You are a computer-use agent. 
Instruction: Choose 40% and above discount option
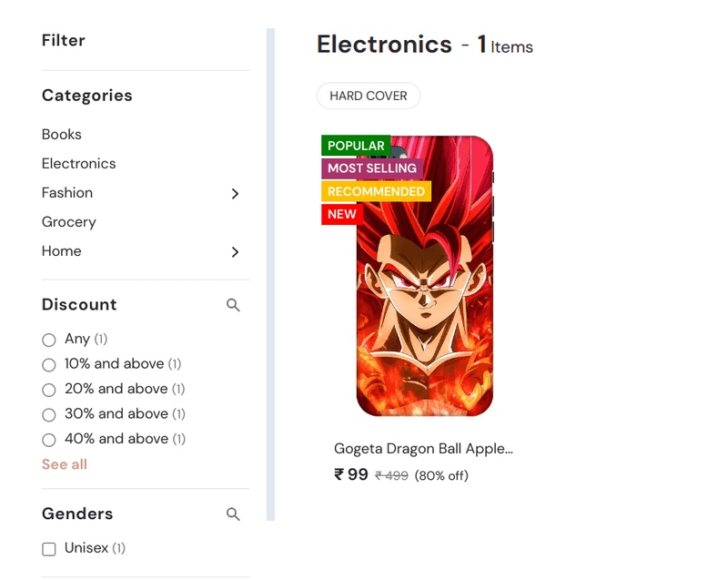49,440
